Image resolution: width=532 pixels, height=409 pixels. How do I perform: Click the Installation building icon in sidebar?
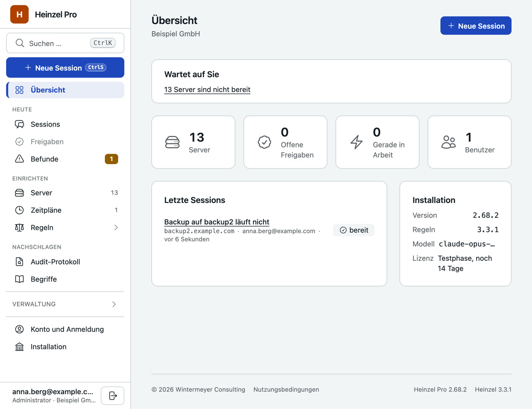[19, 347]
